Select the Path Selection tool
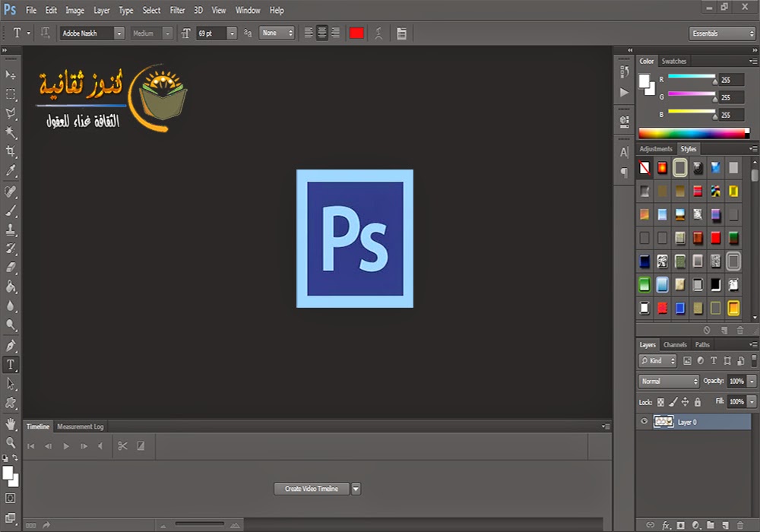The width and height of the screenshot is (760, 532). pos(11,384)
